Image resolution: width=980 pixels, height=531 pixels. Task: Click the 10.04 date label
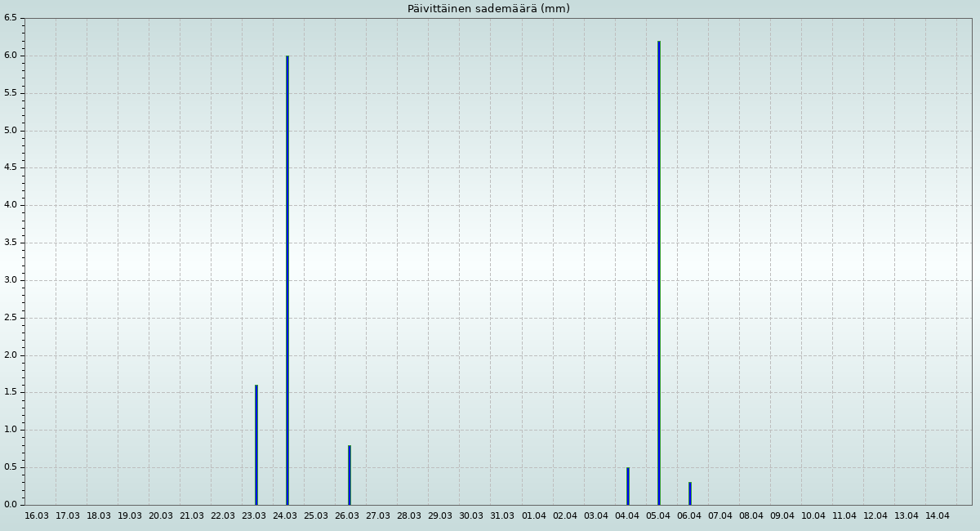pyautogui.click(x=813, y=516)
